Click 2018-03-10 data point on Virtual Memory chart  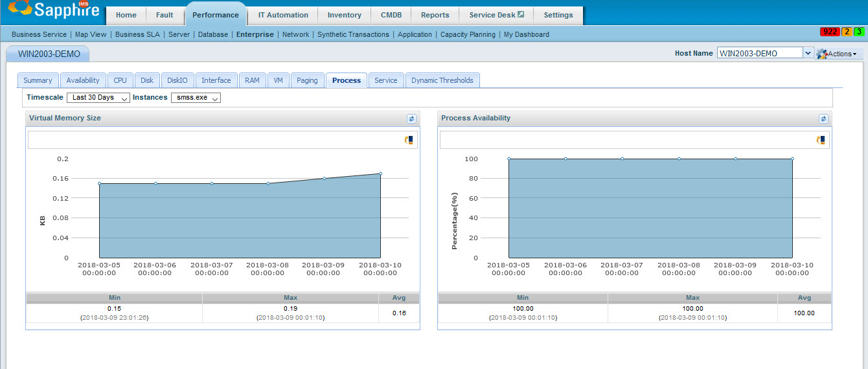pyautogui.click(x=380, y=173)
